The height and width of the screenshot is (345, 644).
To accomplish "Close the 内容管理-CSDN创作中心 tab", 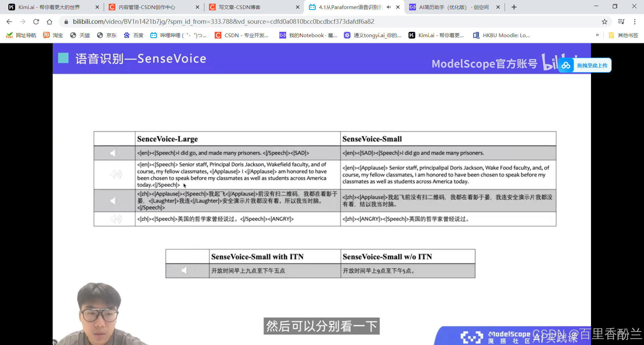I will pos(197,7).
